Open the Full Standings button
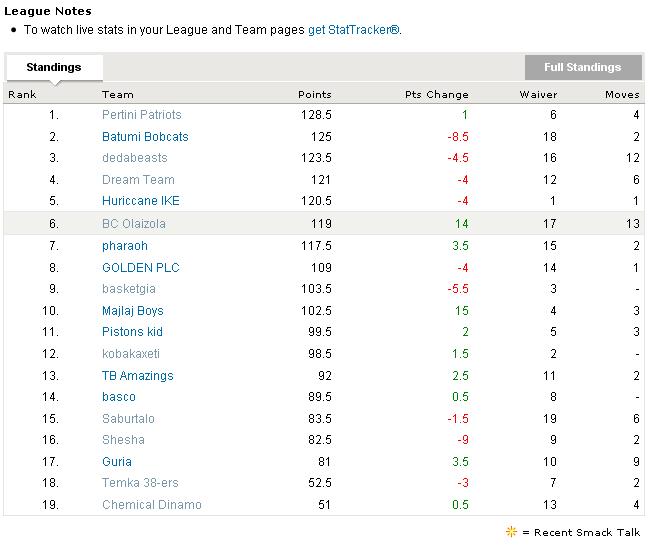 (x=582, y=67)
